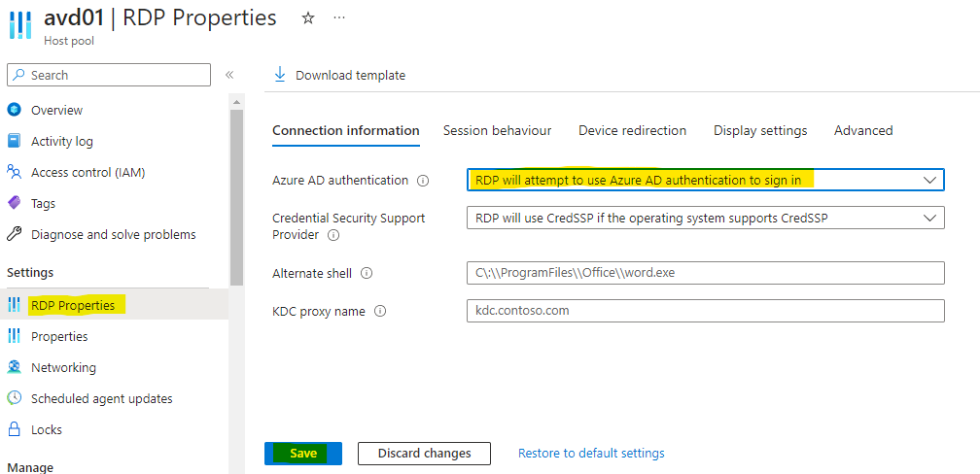Click the Manage section heading
Viewport: 980px width, 474px height.
click(x=30, y=467)
